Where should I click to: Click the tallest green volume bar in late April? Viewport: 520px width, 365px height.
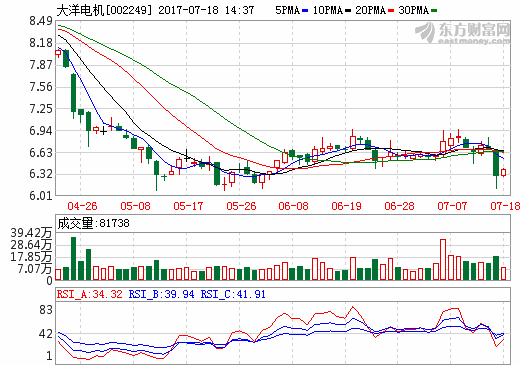click(73, 258)
